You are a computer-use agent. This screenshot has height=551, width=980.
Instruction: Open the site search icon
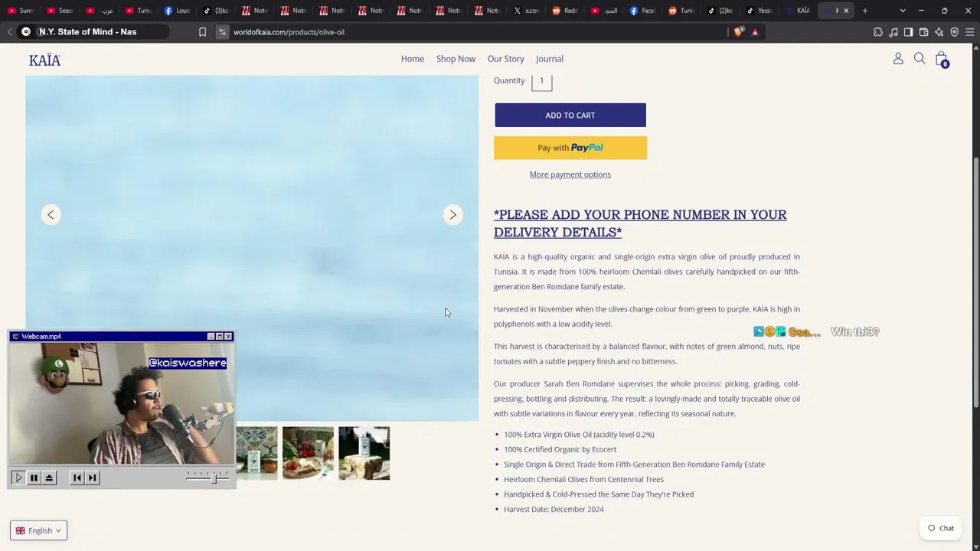tap(920, 58)
